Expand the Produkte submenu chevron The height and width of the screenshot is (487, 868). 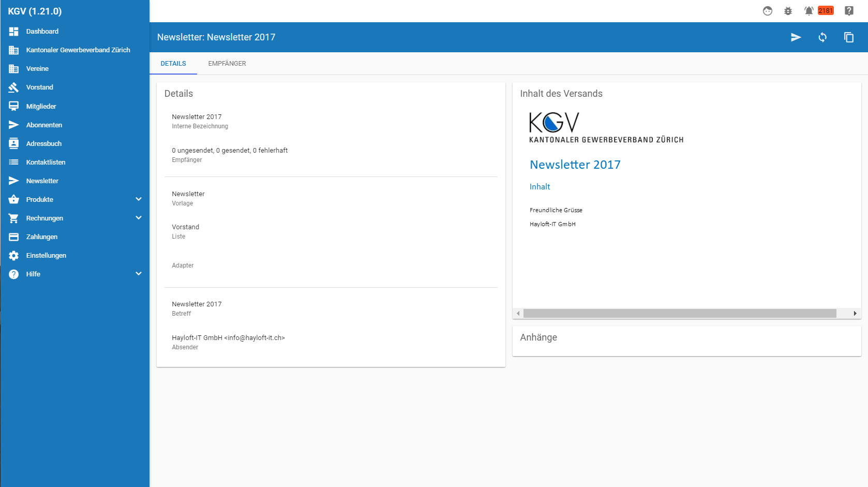point(139,199)
